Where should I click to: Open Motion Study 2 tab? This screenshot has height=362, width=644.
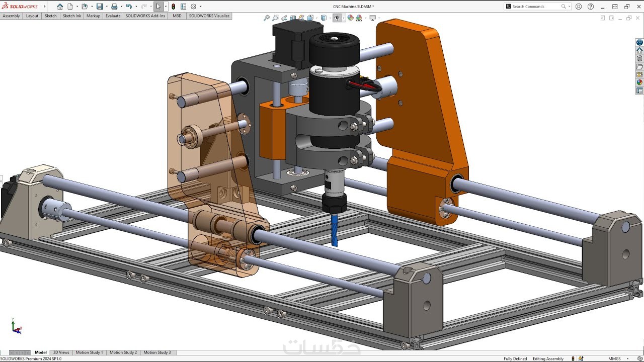tap(123, 352)
